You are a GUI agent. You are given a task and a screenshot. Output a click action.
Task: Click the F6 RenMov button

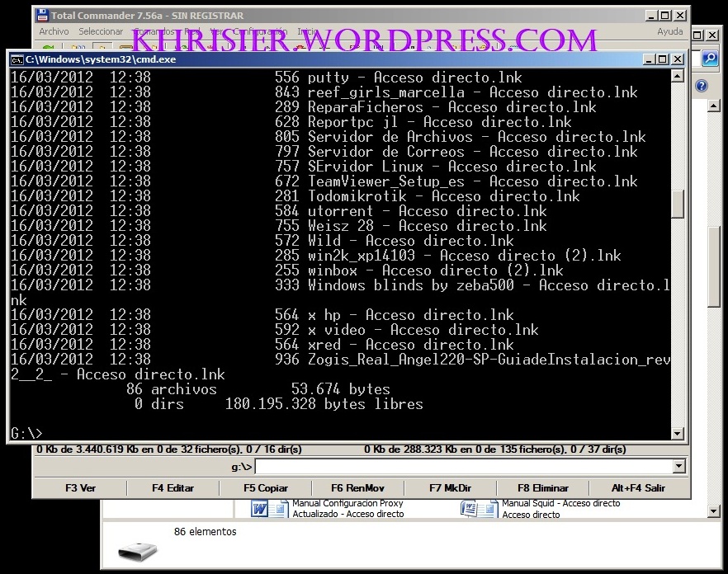(x=358, y=488)
